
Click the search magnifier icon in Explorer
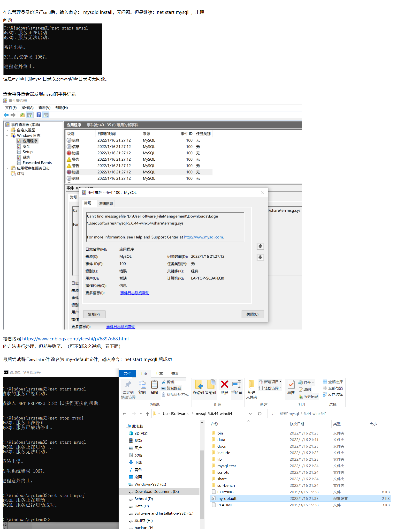pos(274,414)
